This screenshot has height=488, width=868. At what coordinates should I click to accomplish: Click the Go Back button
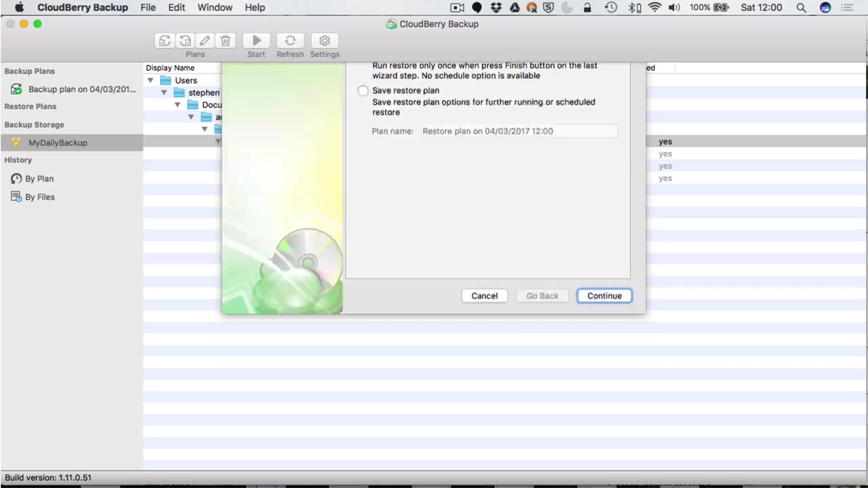(x=542, y=296)
